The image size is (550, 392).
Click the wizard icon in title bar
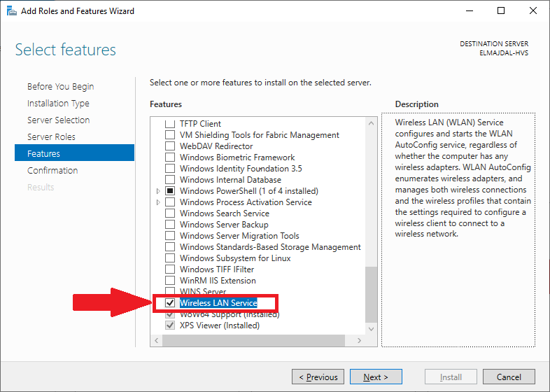[x=12, y=11]
